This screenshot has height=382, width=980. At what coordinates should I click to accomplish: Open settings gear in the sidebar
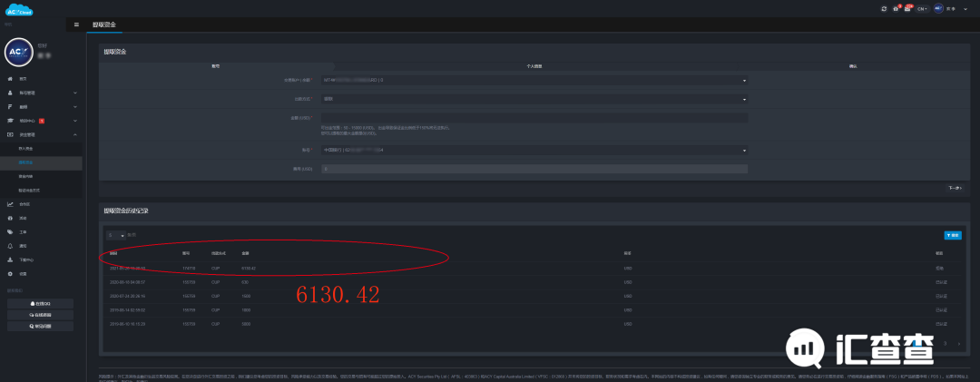click(x=10, y=274)
